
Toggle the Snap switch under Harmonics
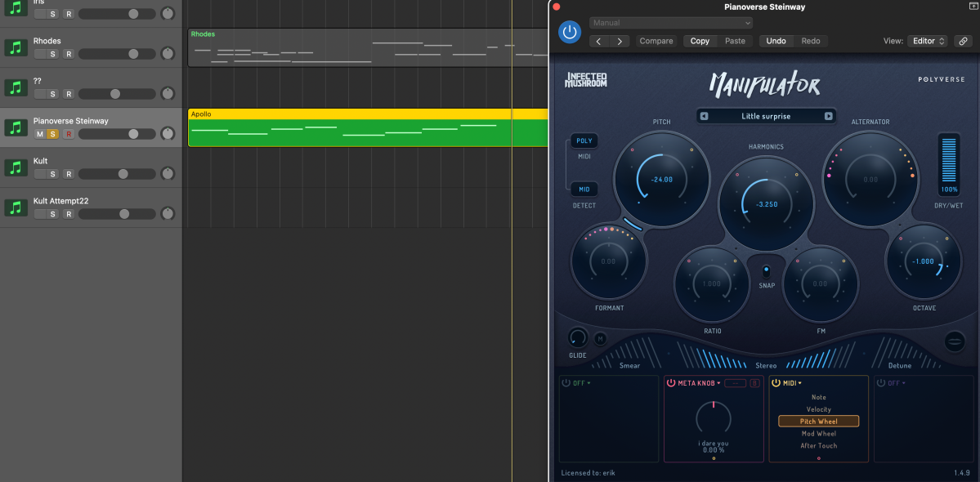pos(766,271)
